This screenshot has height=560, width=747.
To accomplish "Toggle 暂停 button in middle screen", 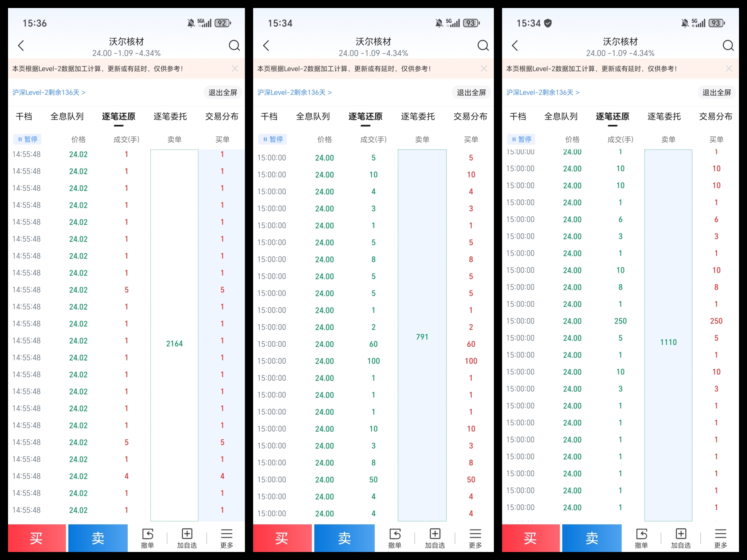I will point(273,139).
